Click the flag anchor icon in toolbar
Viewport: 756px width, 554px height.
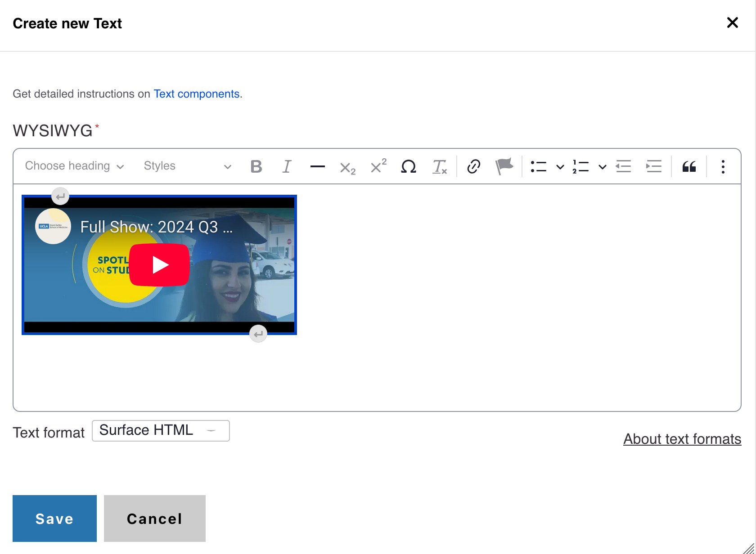504,166
